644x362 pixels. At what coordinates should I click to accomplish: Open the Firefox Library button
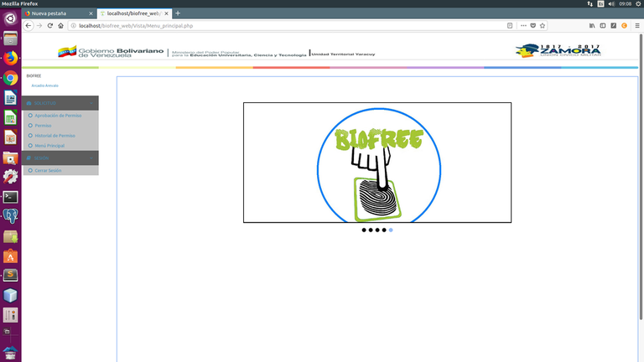(592, 25)
